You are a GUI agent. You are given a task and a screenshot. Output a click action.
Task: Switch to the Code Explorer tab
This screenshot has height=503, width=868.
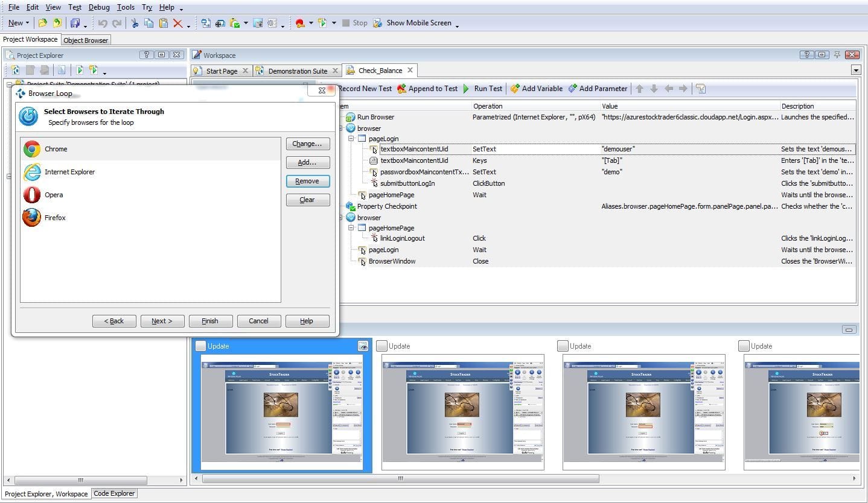[114, 493]
